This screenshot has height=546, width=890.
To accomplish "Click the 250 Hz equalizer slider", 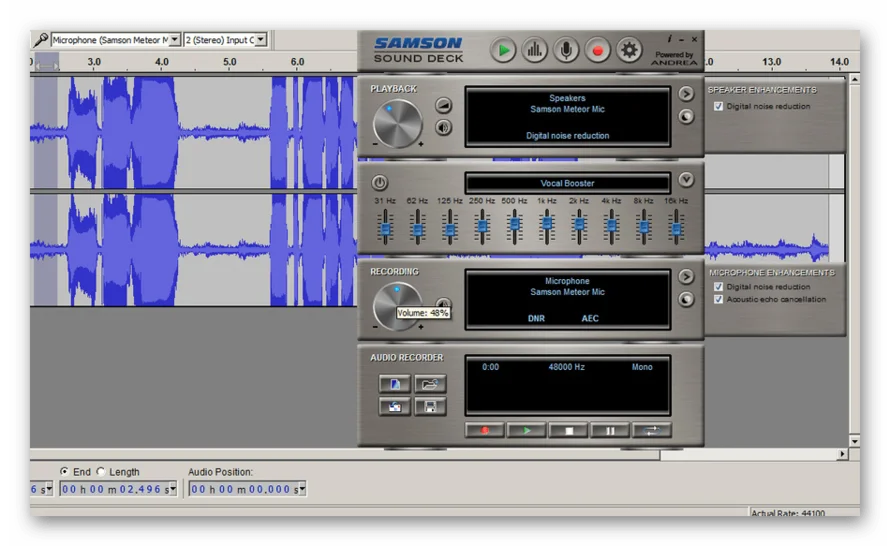I will pyautogui.click(x=482, y=227).
